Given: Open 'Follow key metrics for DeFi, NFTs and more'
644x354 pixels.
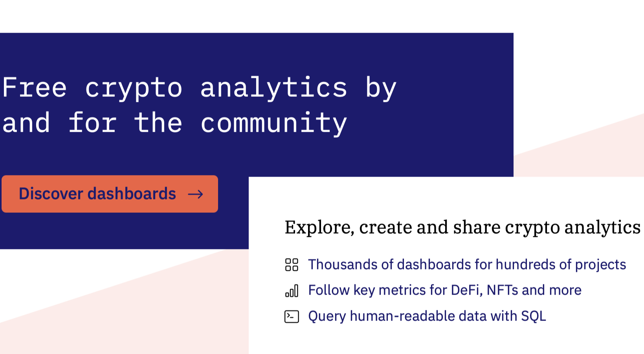Looking at the screenshot, I should (x=445, y=290).
